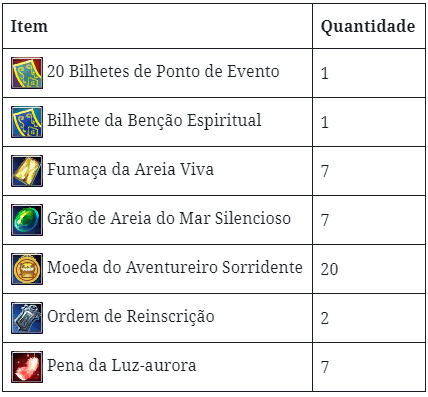Click the Bilhete da Benção Espiritual blue ticket icon
The image size is (428, 397).
[27, 122]
